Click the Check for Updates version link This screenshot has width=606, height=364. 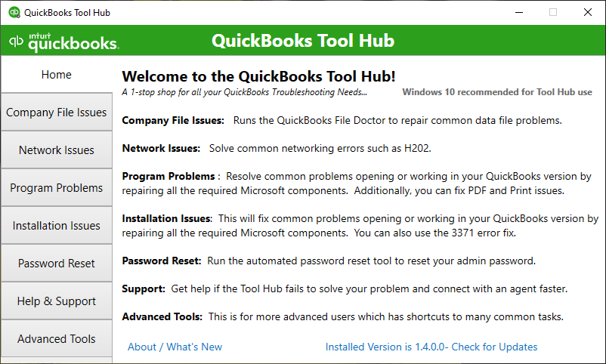(431, 347)
